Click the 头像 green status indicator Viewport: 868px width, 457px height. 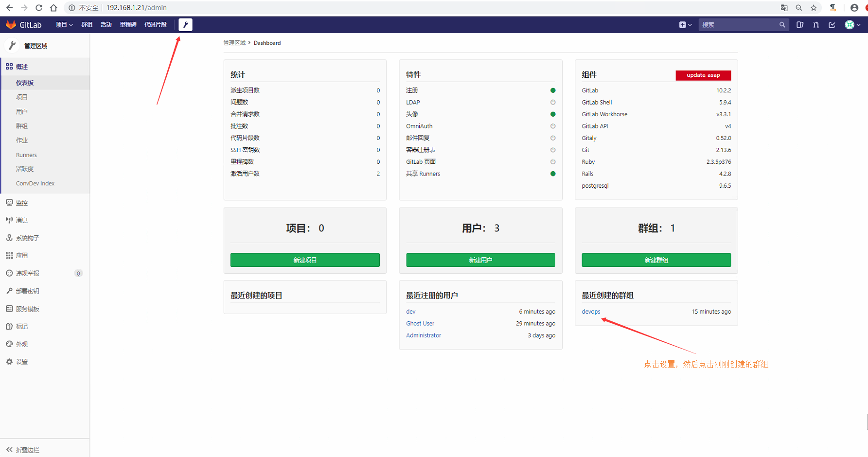(553, 114)
